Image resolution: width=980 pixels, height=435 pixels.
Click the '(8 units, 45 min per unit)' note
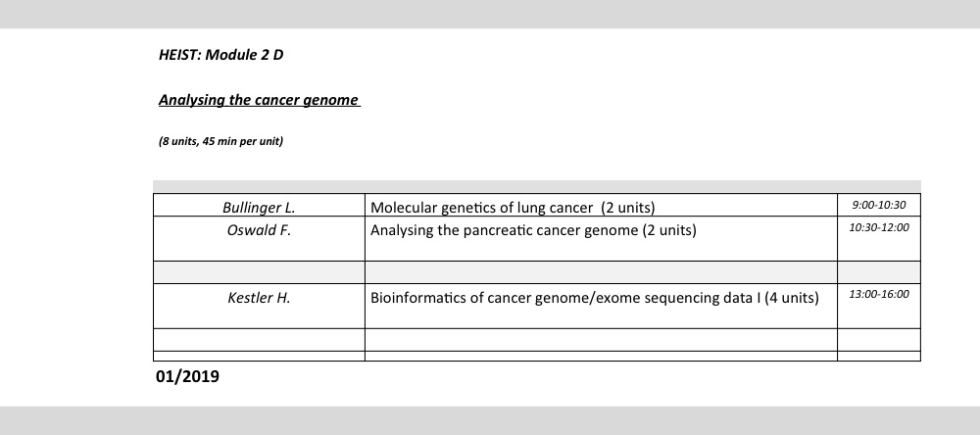[x=220, y=141]
